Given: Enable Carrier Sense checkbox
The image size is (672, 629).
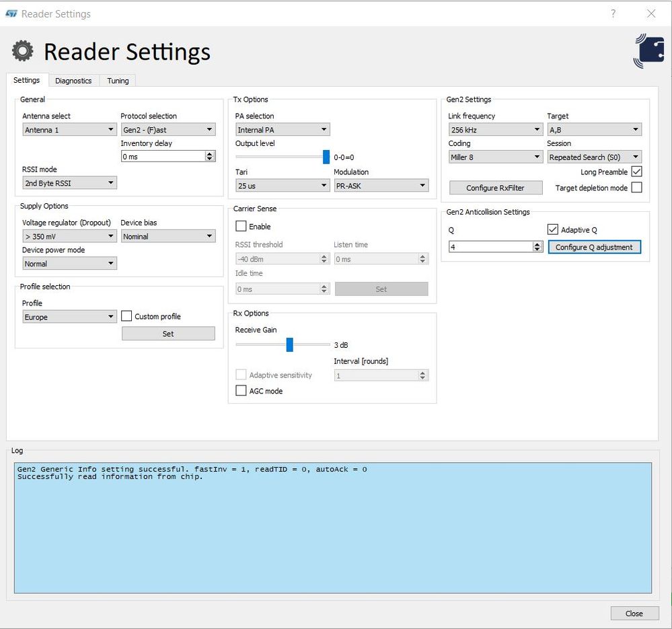Looking at the screenshot, I should (x=241, y=226).
